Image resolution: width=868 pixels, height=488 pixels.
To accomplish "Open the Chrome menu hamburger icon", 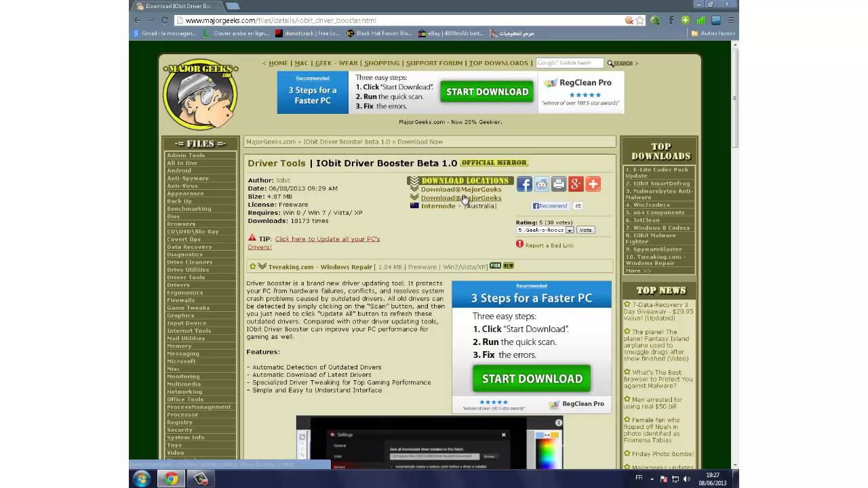I will click(x=731, y=20).
